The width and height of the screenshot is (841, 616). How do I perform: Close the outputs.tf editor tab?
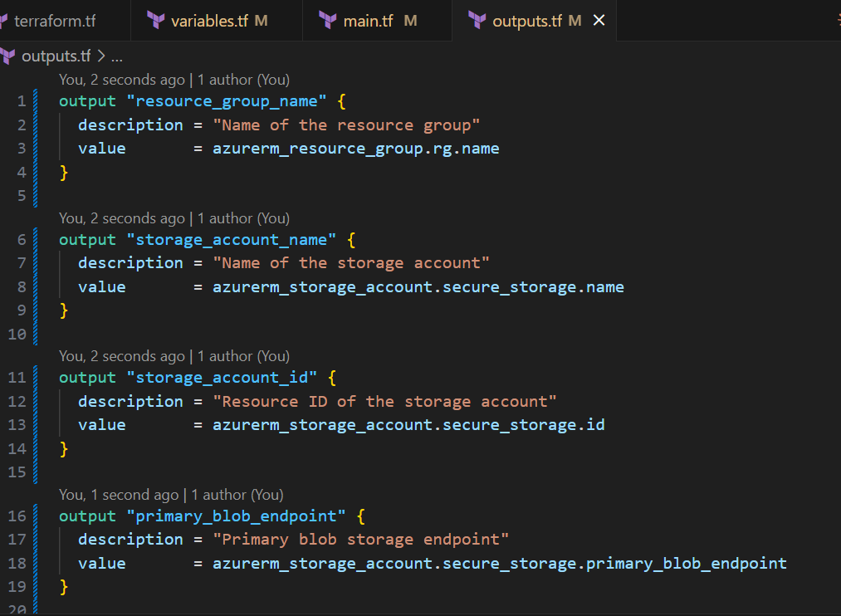599,20
